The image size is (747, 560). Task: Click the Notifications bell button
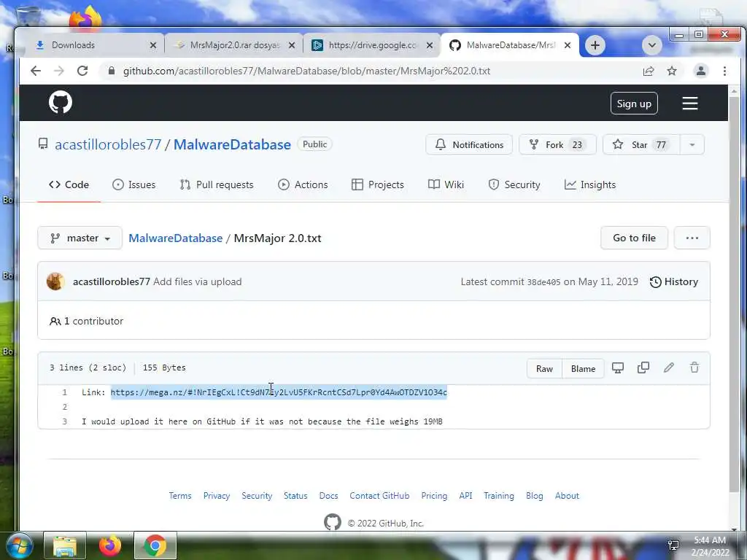click(469, 145)
